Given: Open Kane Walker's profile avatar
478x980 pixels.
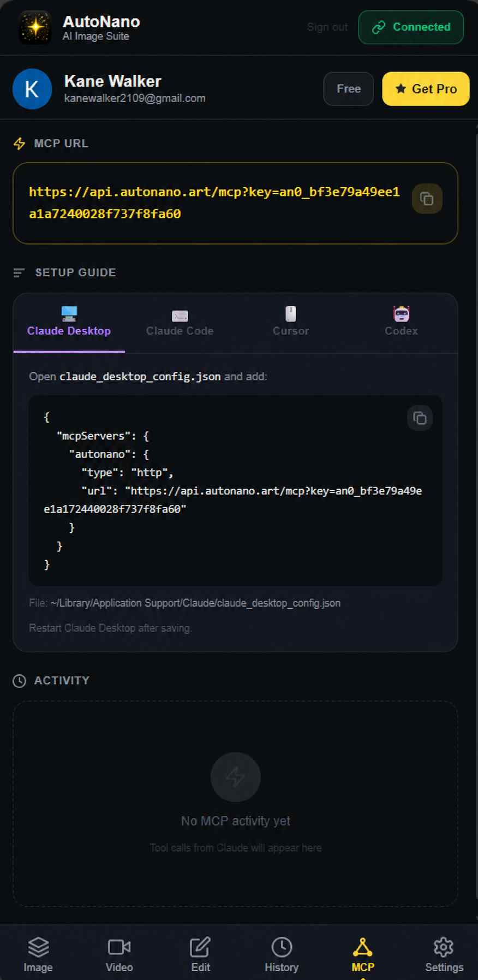Looking at the screenshot, I should pos(32,89).
